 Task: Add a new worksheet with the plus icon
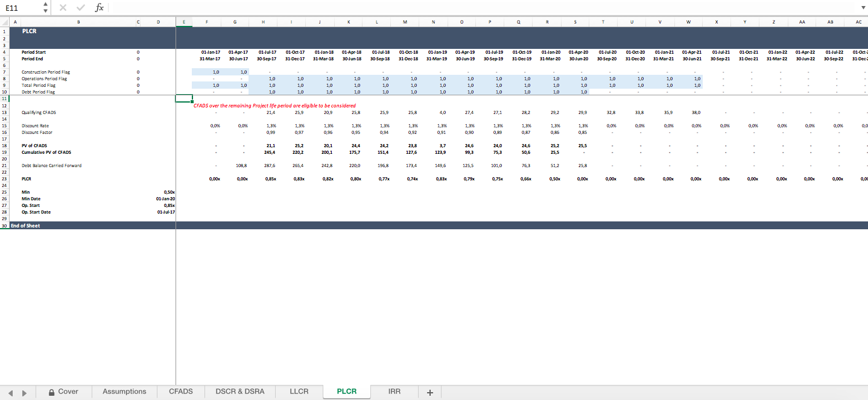(429, 392)
